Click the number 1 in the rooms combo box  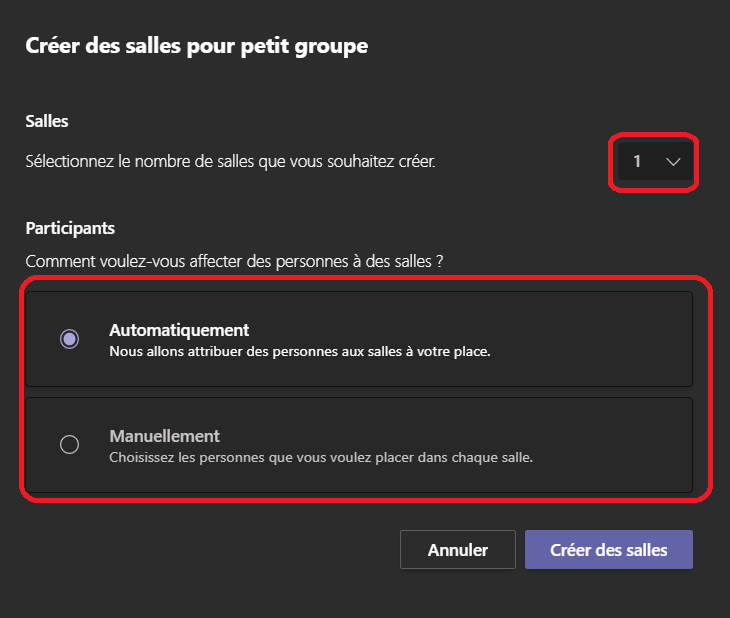pyautogui.click(x=637, y=161)
